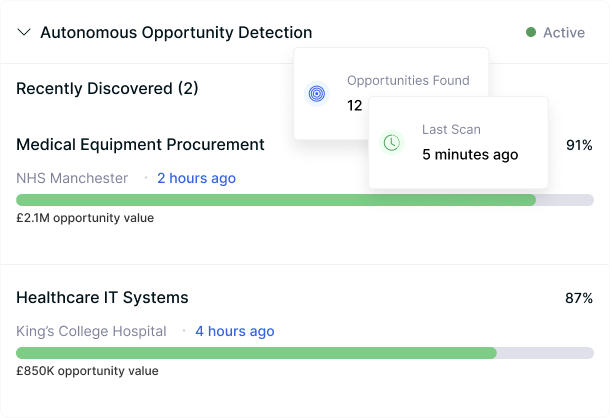Open the Healthcare IT Systems opportunity
The height and width of the screenshot is (418, 610).
(x=102, y=298)
